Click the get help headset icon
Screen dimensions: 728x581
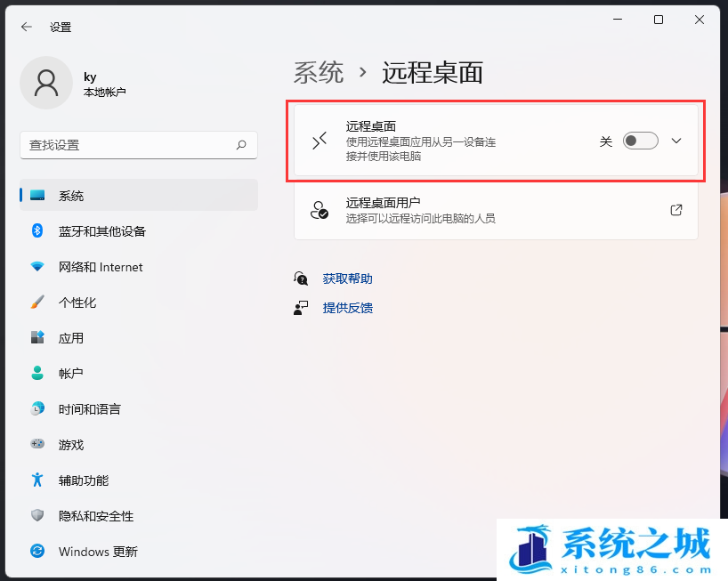[301, 278]
